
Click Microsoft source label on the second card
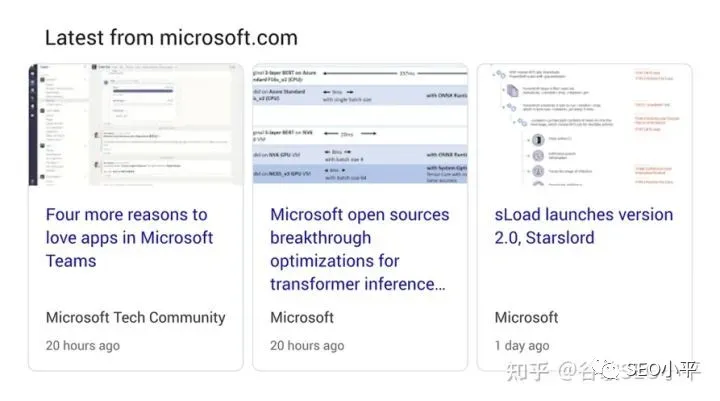tap(302, 317)
